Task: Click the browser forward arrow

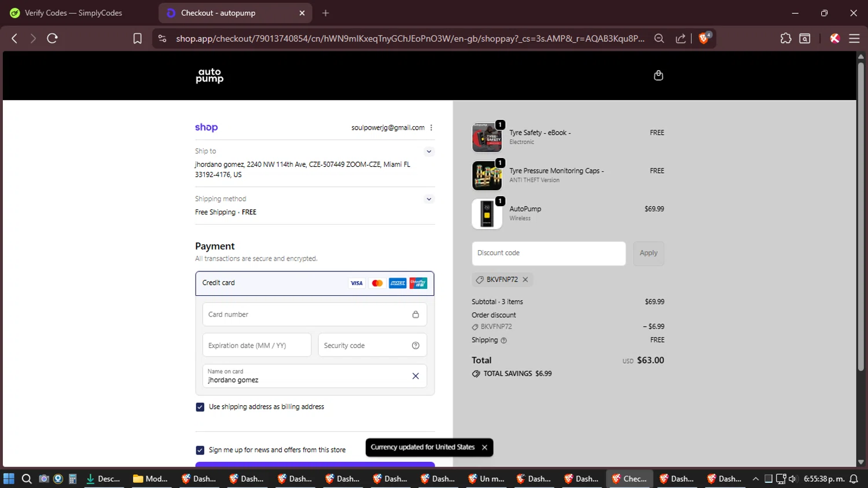Action: tap(33, 38)
